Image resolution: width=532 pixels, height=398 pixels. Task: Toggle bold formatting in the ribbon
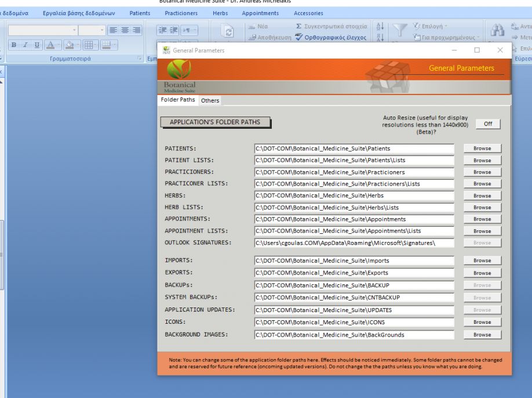point(14,45)
